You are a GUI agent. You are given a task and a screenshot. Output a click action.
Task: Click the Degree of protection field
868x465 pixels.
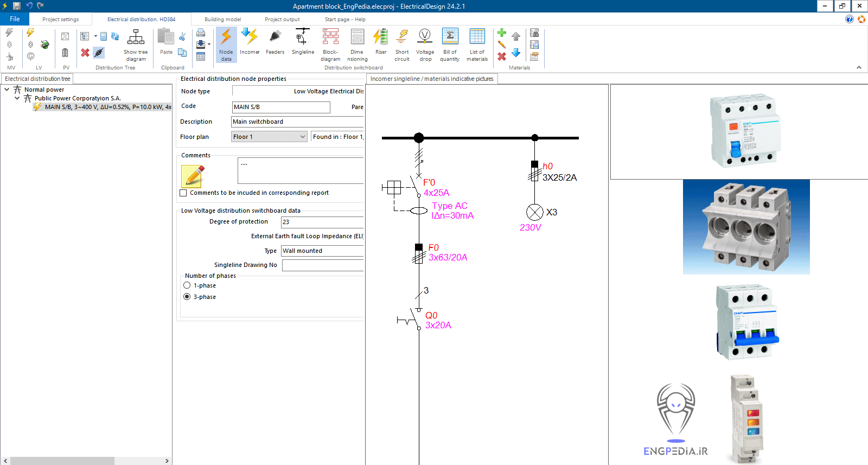(x=322, y=222)
